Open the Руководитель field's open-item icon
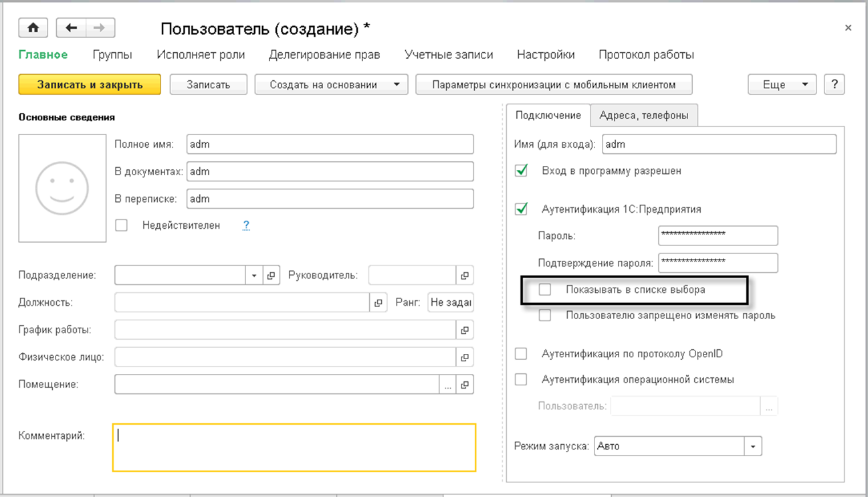Viewport: 868px width, 497px height. tap(465, 276)
